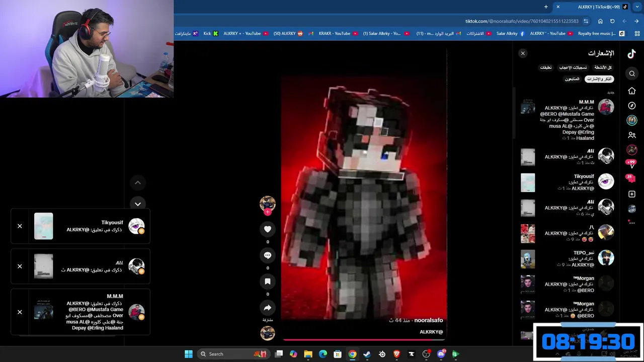644x362 pixels.
Task: Open the three-dots More menu in the sidebar
Action: click(632, 223)
